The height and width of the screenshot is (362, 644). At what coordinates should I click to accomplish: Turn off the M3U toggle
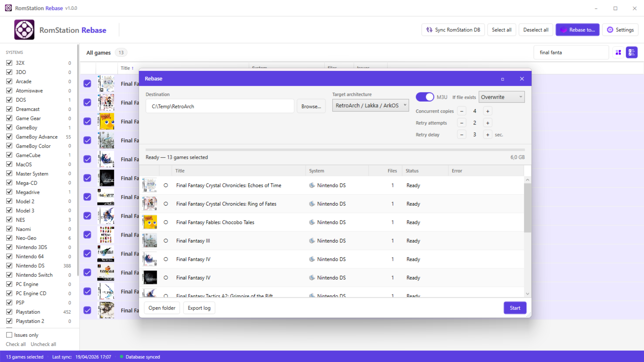coord(425,97)
